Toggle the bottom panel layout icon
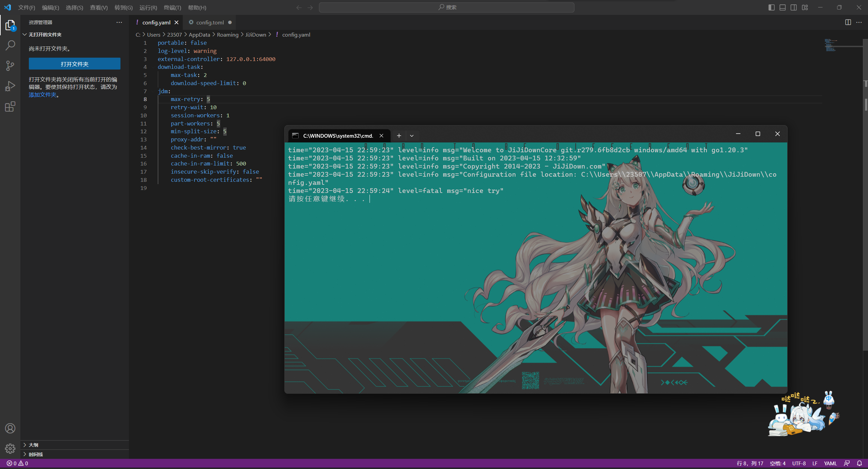The width and height of the screenshot is (868, 469). (x=782, y=7)
